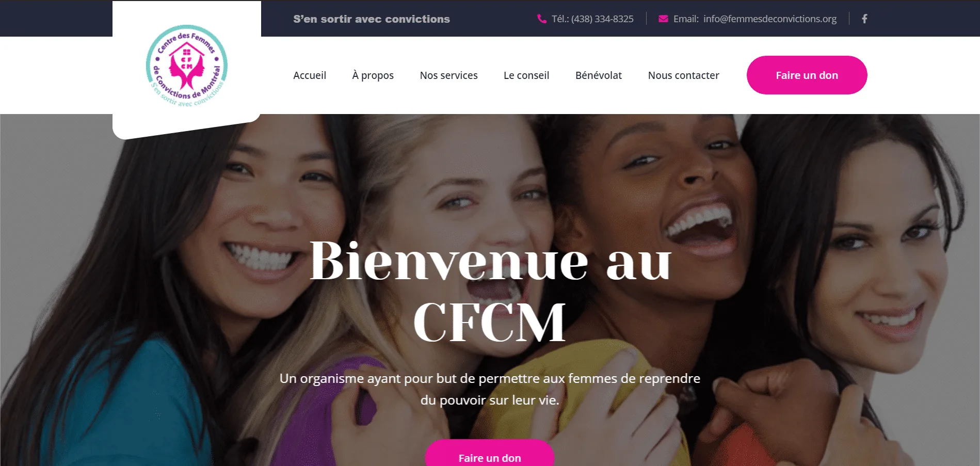Click the phone number (438) 334-8325
Viewport: 980px width, 466px height.
coord(602,19)
